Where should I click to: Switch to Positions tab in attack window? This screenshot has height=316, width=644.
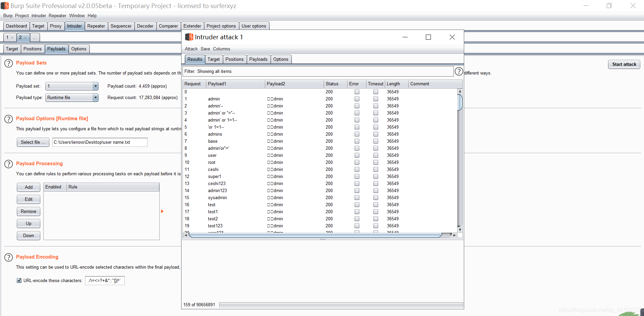click(x=235, y=59)
